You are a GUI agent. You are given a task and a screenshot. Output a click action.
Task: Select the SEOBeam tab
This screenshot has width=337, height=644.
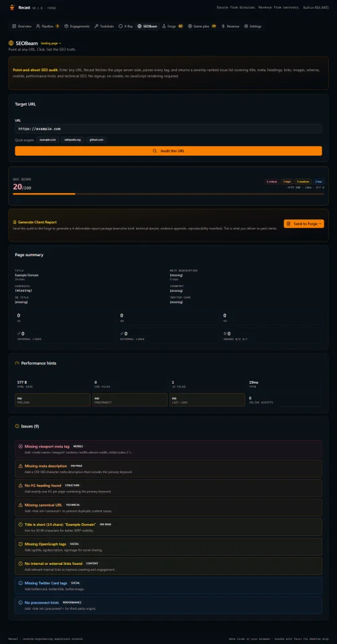[147, 26]
